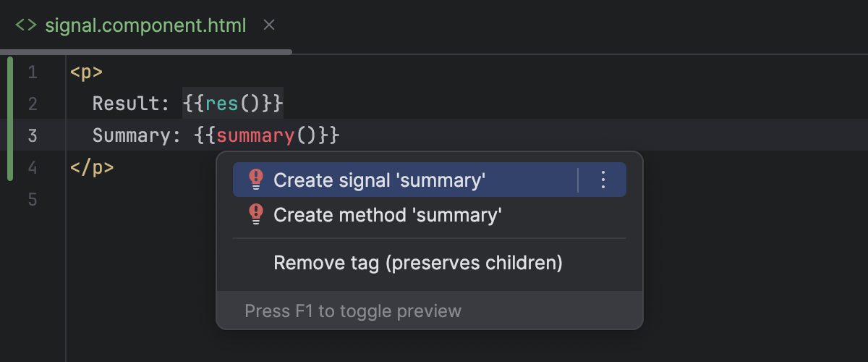Click the closing </p> tag on line 4
Image resolution: width=868 pixels, height=362 pixels.
[92, 167]
